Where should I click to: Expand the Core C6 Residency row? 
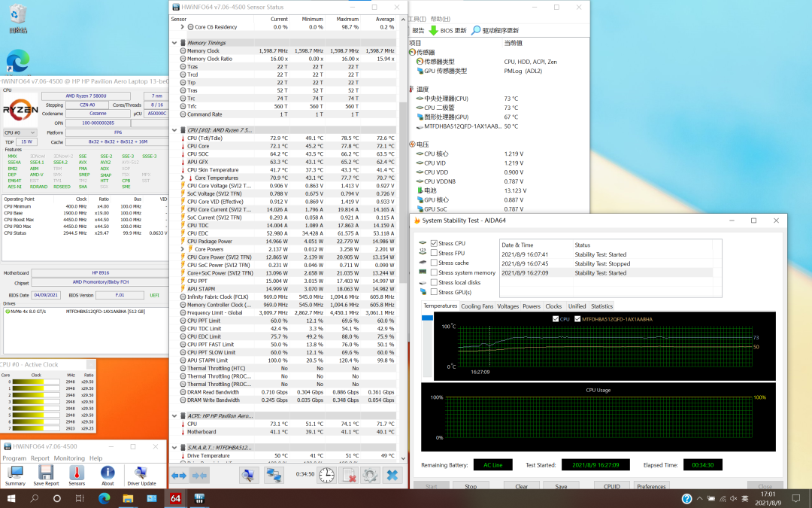point(182,27)
